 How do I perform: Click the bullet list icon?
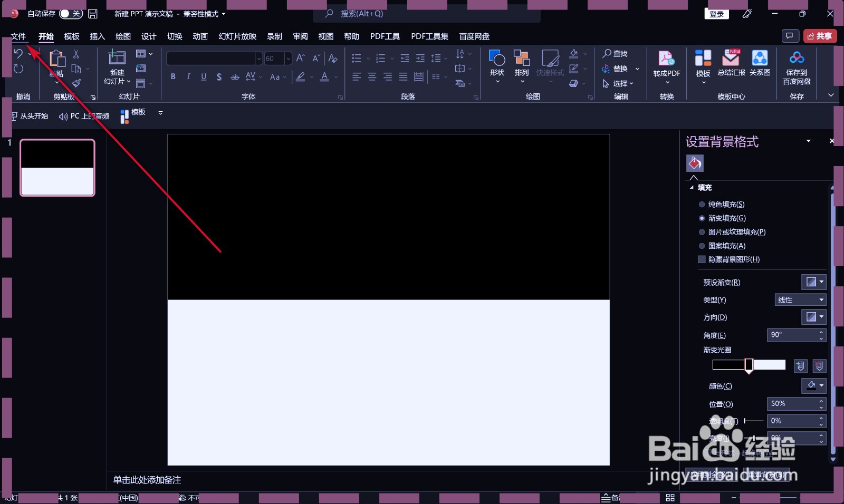point(357,59)
